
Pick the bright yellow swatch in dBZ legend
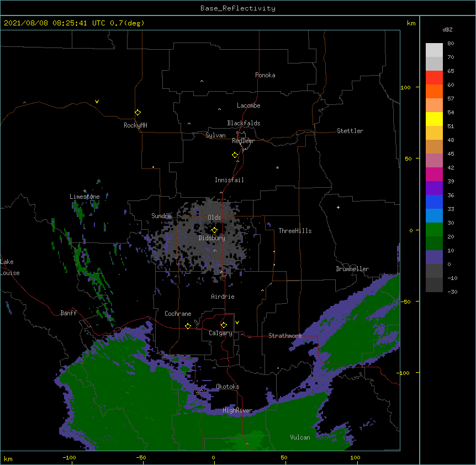point(434,119)
